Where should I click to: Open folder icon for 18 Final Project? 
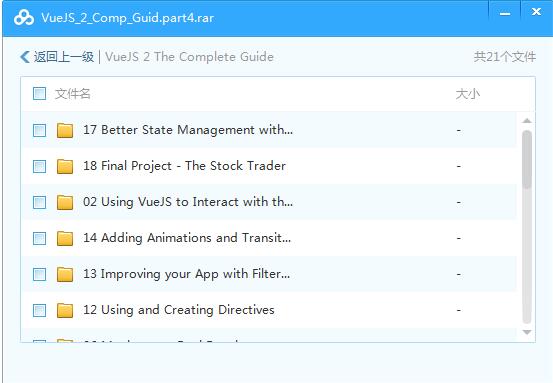pyautogui.click(x=65, y=166)
